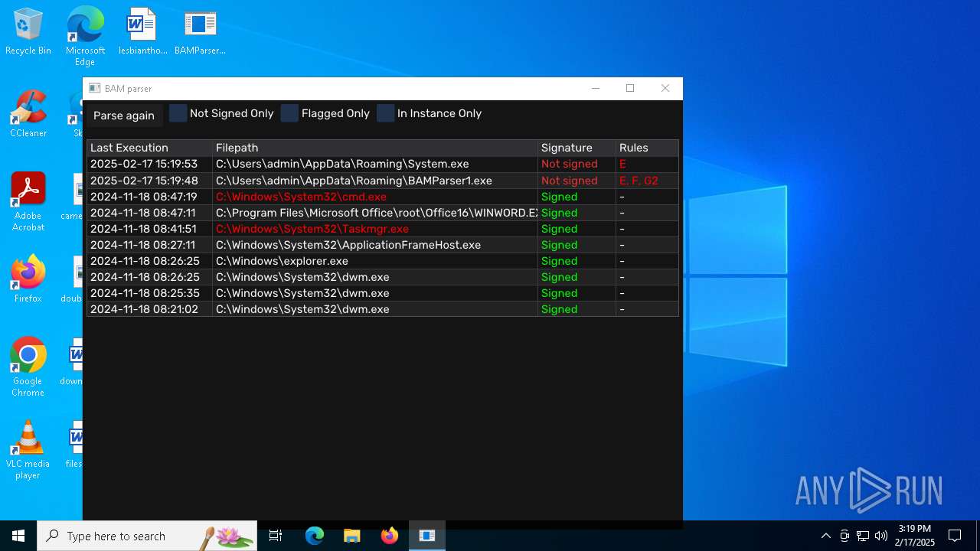Open the lesbiantho... Word document icon
This screenshot has width=980, height=551.
(142, 32)
